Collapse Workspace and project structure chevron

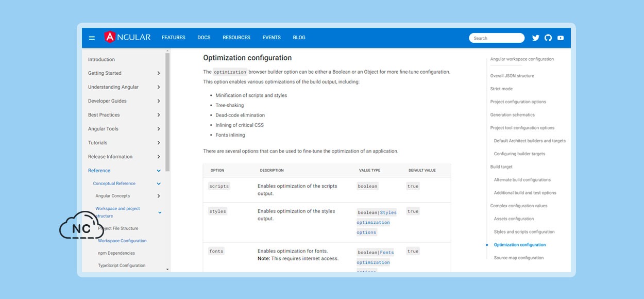click(x=160, y=212)
